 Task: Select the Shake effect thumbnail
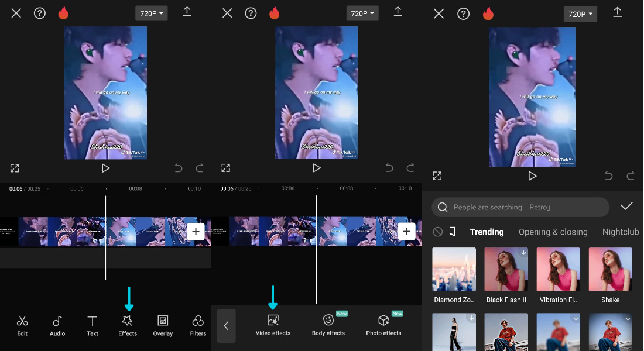pos(610,269)
